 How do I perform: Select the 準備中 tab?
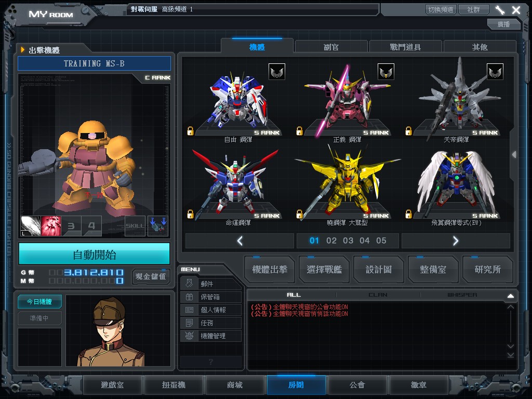click(39, 318)
